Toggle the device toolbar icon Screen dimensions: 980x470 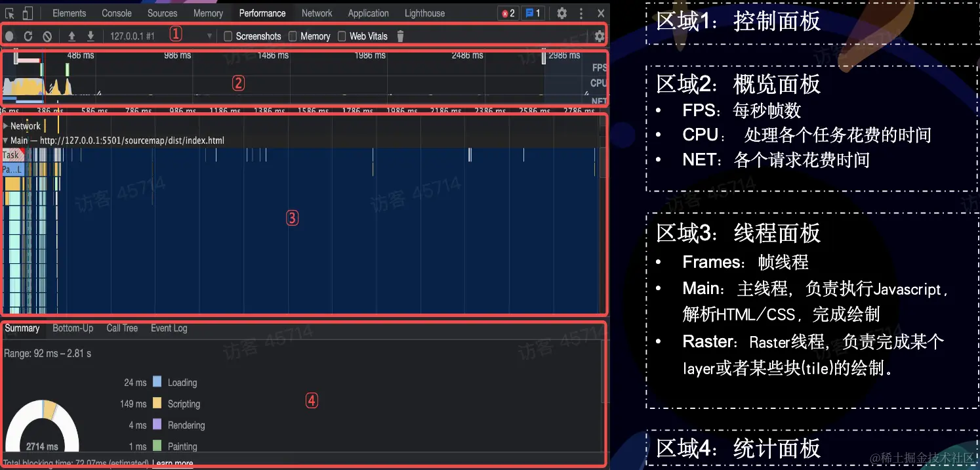[28, 13]
